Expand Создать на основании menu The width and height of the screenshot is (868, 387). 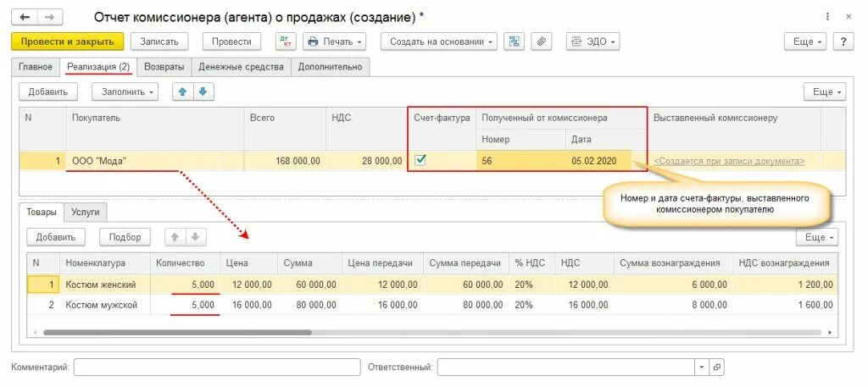point(439,41)
